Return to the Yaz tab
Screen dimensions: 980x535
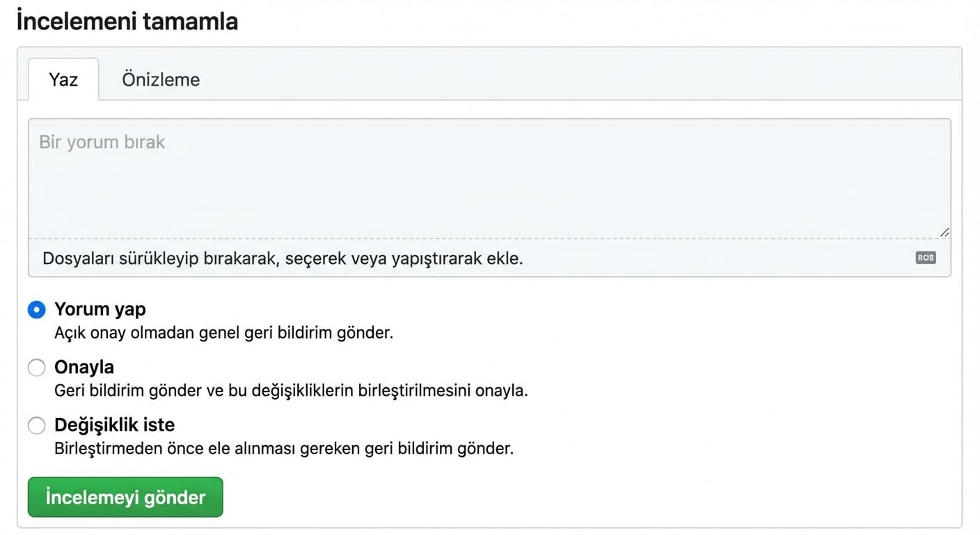click(x=62, y=79)
